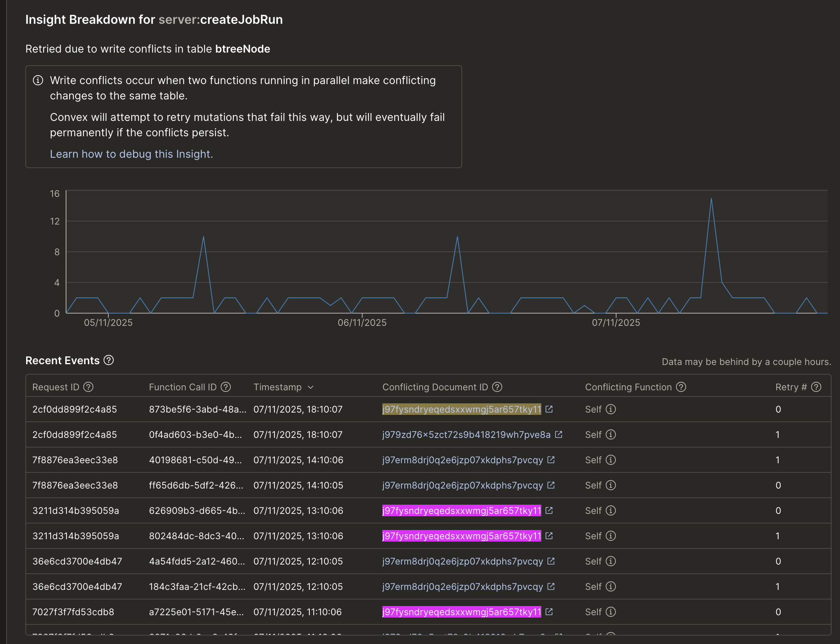This screenshot has height=644, width=840.
Task: Click help icon next to Function Call ID
Action: pos(226,387)
